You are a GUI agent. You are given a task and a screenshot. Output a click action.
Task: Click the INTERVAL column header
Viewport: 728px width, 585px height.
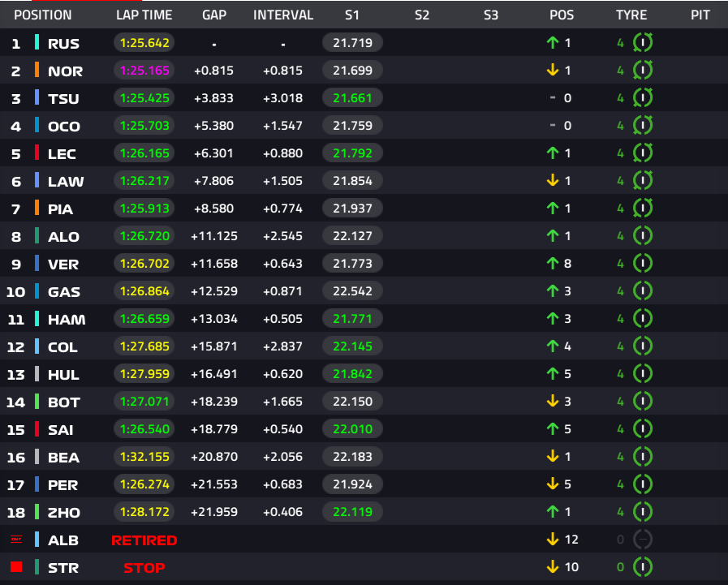[282, 15]
